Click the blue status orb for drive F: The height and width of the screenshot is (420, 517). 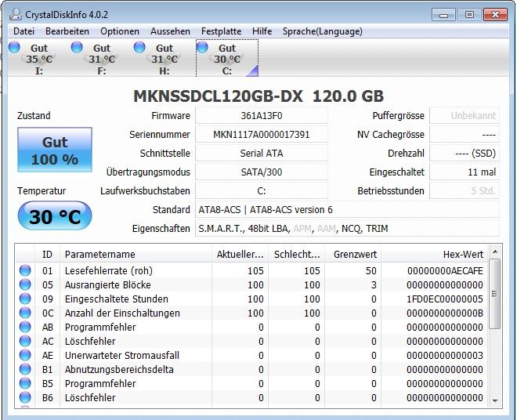point(77,47)
